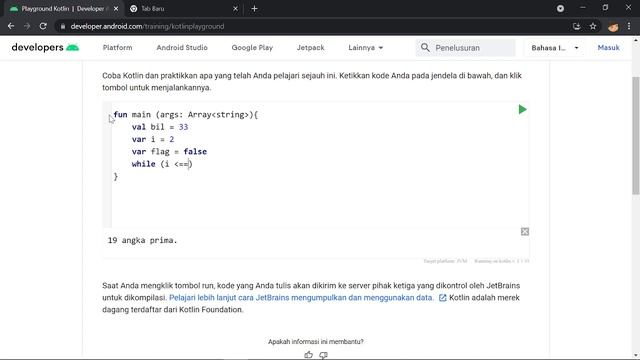Close the Tab Baru tab
Screen dimensions: 640x360
pos(236,9)
